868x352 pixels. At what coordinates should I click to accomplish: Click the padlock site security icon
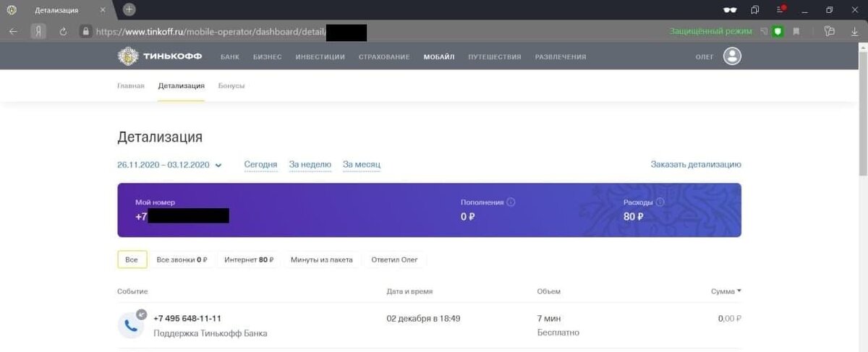[85, 31]
